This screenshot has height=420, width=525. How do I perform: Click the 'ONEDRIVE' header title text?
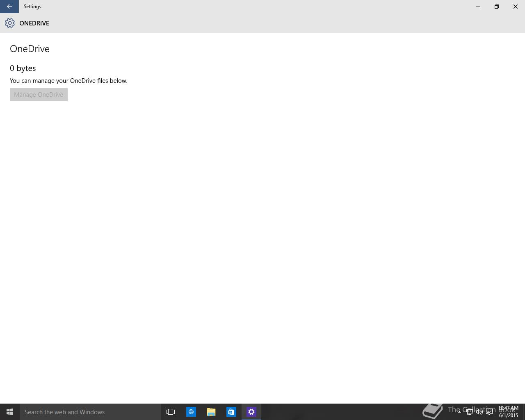pos(34,23)
